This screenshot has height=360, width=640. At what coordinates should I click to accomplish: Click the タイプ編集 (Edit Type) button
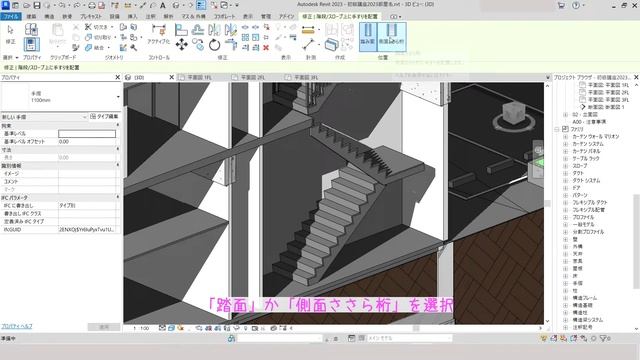pos(104,117)
